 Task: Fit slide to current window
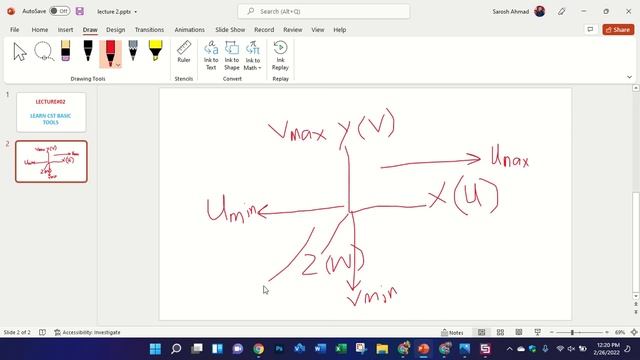pos(634,332)
